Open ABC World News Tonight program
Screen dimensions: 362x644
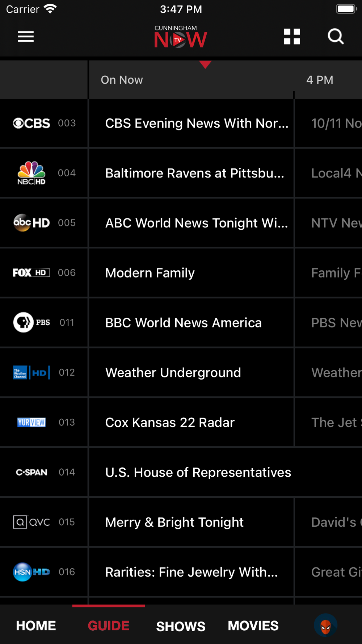point(191,223)
